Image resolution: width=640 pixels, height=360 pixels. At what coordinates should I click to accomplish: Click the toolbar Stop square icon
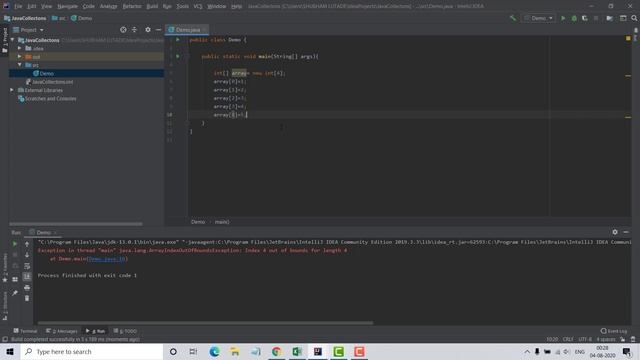click(x=596, y=18)
